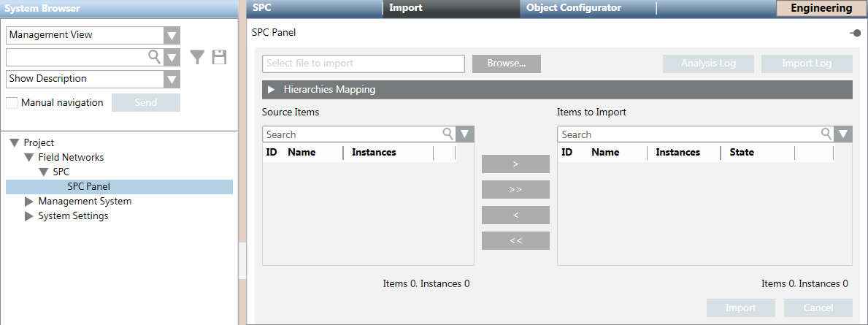This screenshot has height=325, width=868.
Task: Open the Management View dropdown
Action: pyautogui.click(x=172, y=35)
